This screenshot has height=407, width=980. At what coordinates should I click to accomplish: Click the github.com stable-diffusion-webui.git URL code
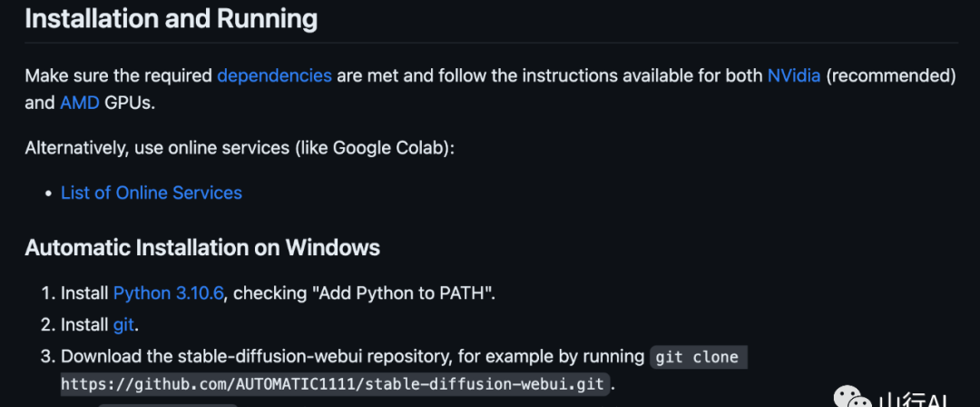[335, 383]
